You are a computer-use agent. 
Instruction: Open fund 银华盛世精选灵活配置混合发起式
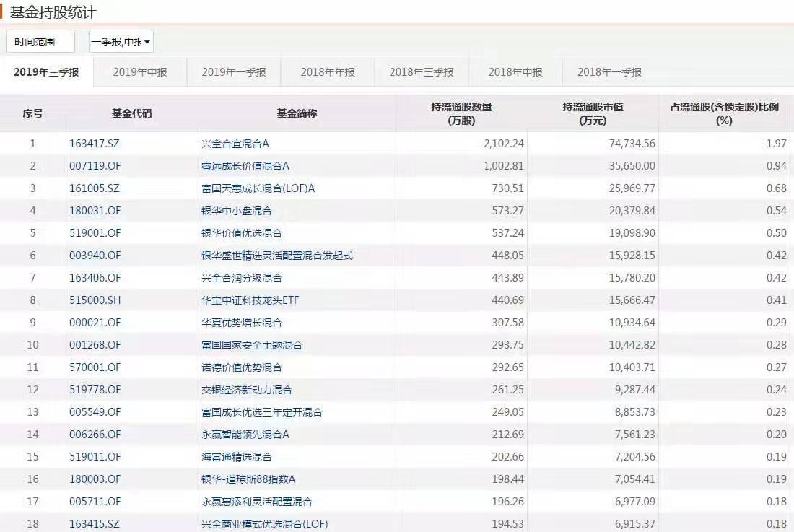[277, 255]
